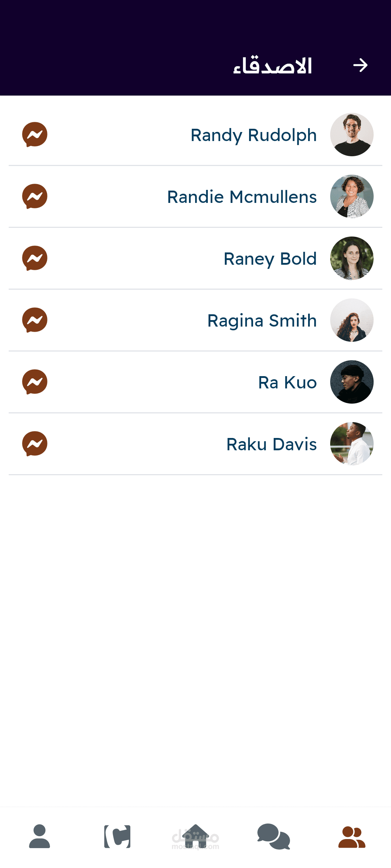Tap Ragina Smith's avatar

[x=352, y=320]
